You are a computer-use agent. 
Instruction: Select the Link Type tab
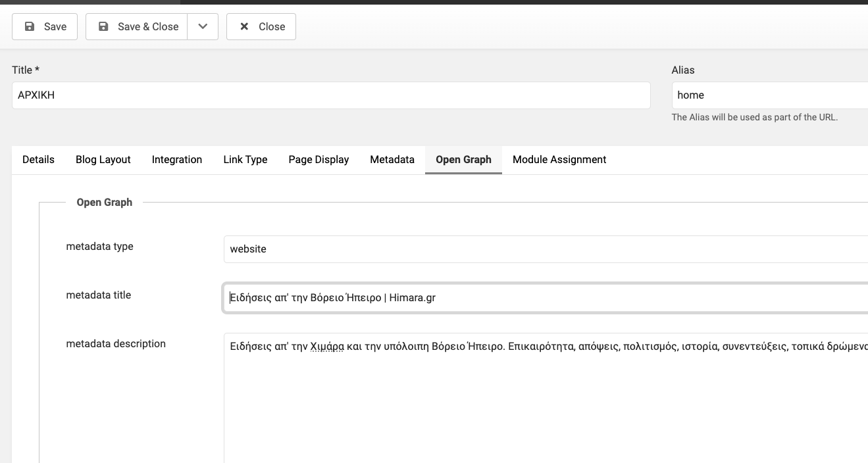click(245, 160)
